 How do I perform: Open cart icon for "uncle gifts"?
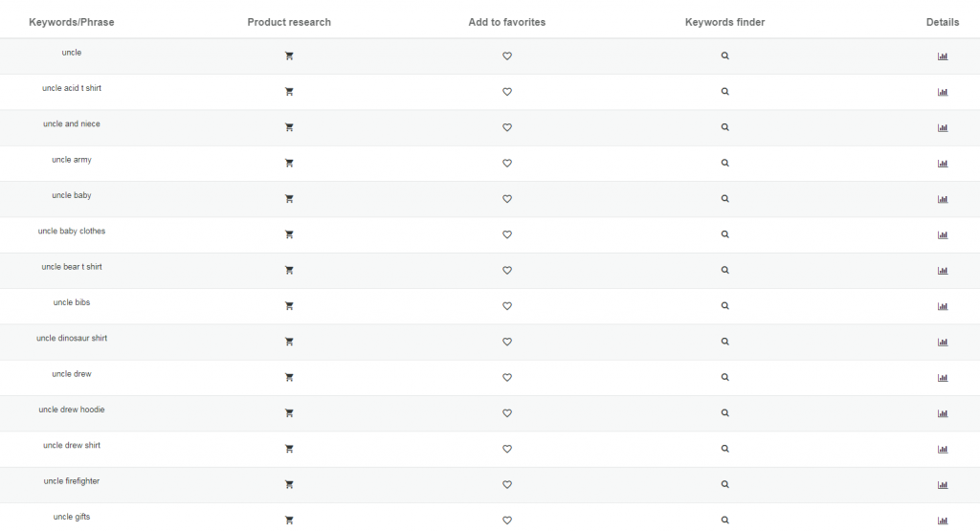(x=289, y=521)
